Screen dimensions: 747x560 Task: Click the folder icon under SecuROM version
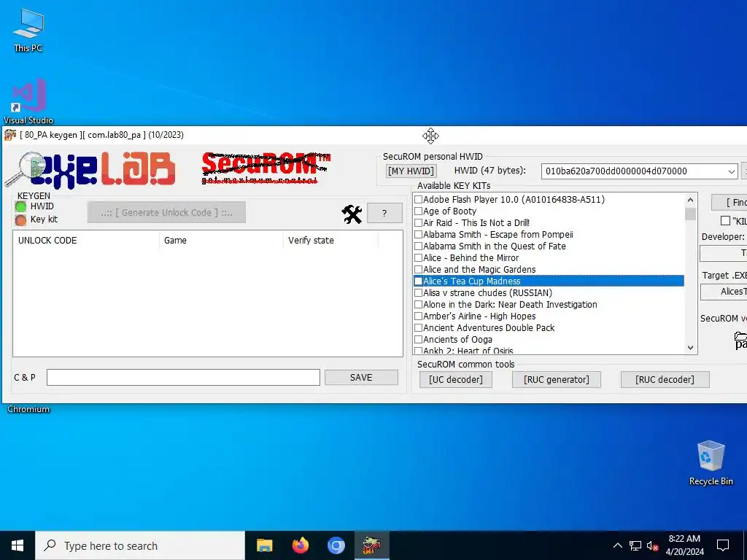tap(740, 341)
